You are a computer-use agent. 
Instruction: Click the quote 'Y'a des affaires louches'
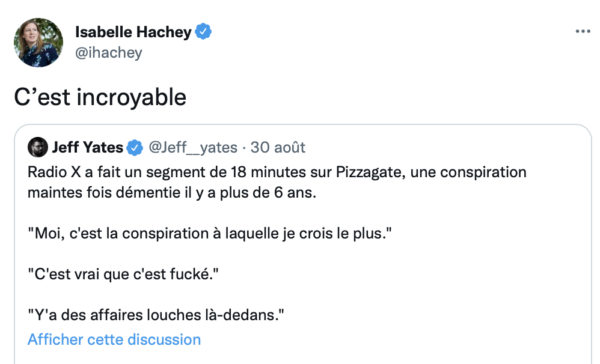tap(156, 315)
